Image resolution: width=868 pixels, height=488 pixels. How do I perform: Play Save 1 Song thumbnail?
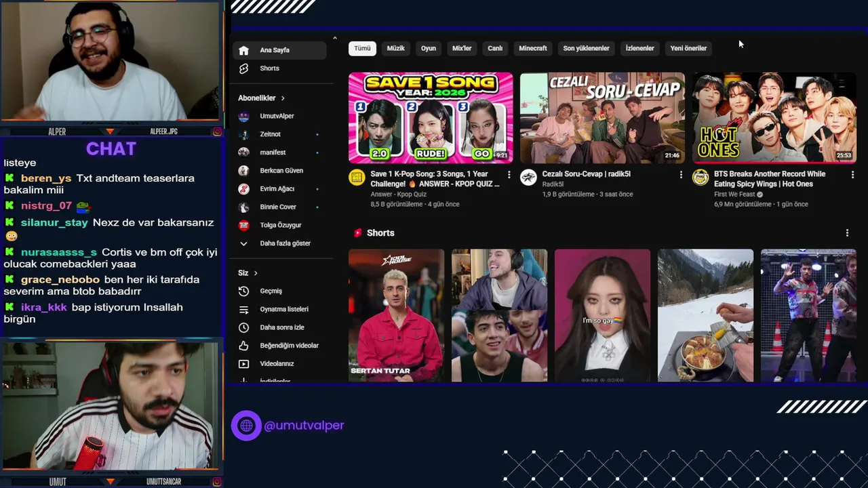431,118
